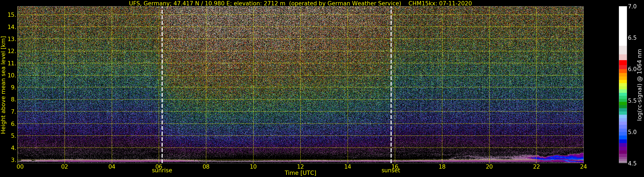Click the '13.' height tick label

pyautogui.click(x=12, y=39)
